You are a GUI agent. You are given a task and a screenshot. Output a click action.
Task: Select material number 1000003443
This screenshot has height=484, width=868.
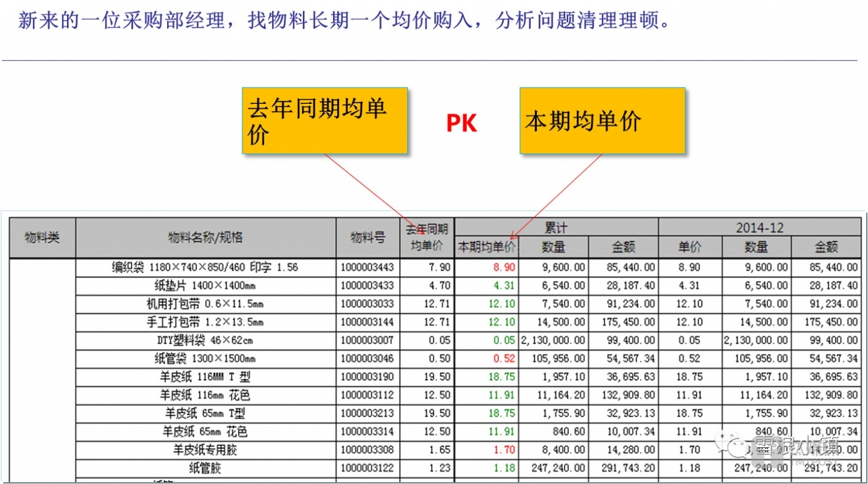pos(368,267)
